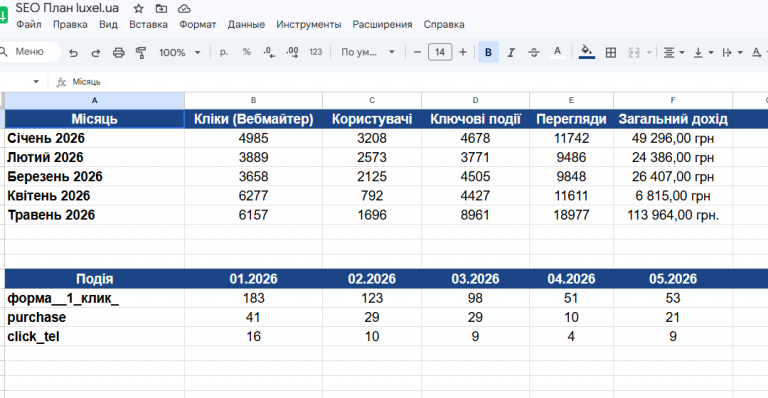The height and width of the screenshot is (398, 768).
Task: Open the Справка menu
Action: 444,24
